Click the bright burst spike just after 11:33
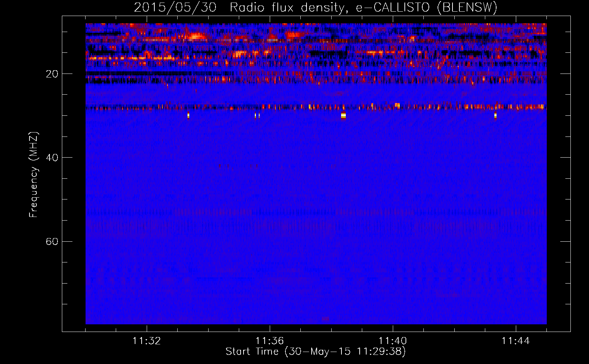 click(x=188, y=115)
